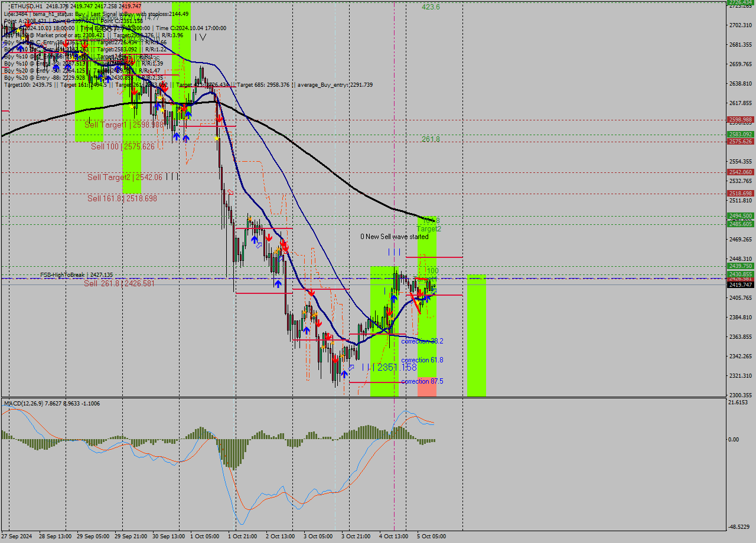This screenshot has height=543, width=756.
Task: Click the green Target2 label
Action: coord(429,228)
